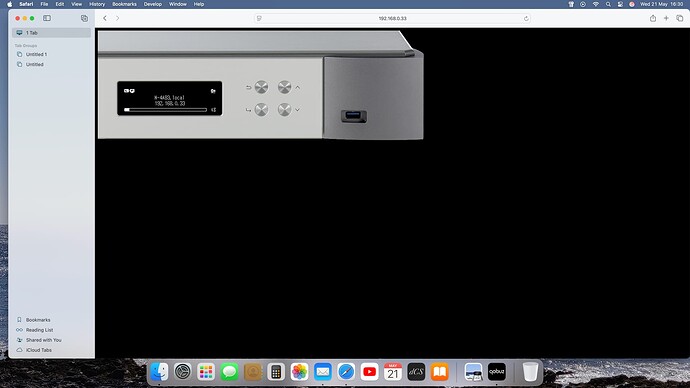Open Books from the Dock
Screen dimensions: 690x388
(440, 372)
